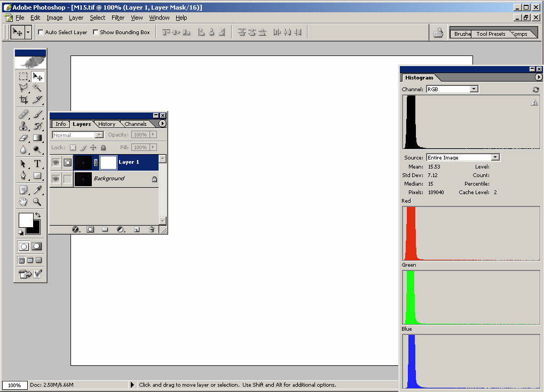The height and width of the screenshot is (392, 544).
Task: Expand the Source Entire Image dropdown
Action: point(495,157)
